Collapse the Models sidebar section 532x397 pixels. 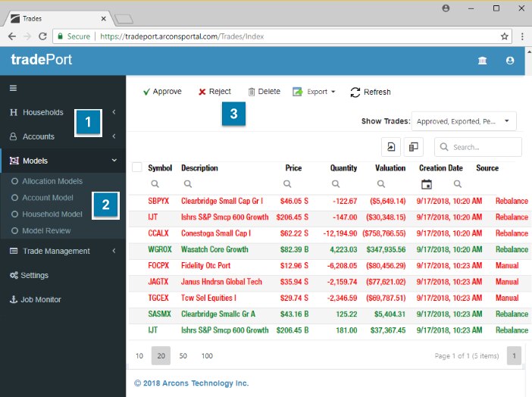click(63, 161)
